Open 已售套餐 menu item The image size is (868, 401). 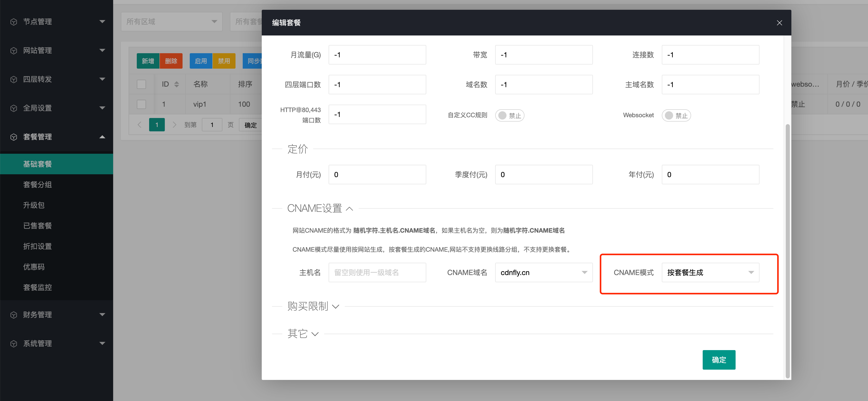click(57, 225)
